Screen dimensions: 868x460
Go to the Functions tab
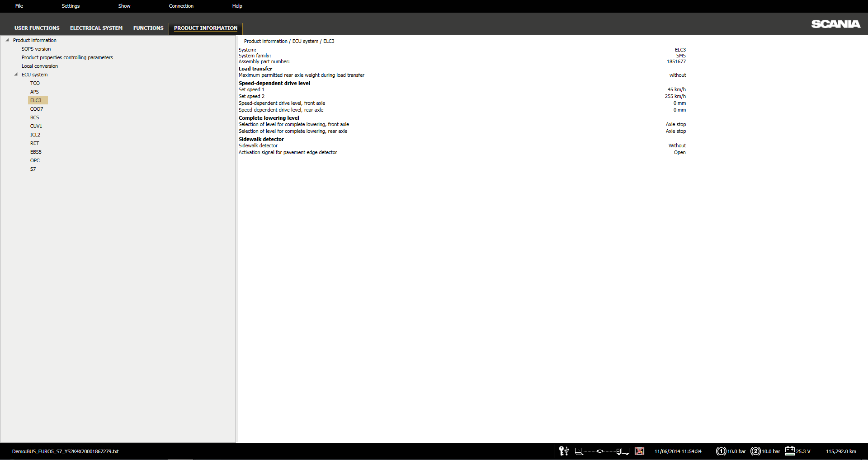click(148, 28)
